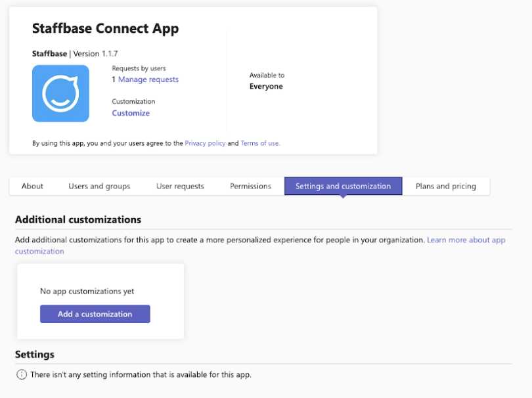Go to the Permissions tab
The image size is (532, 398).
[250, 186]
